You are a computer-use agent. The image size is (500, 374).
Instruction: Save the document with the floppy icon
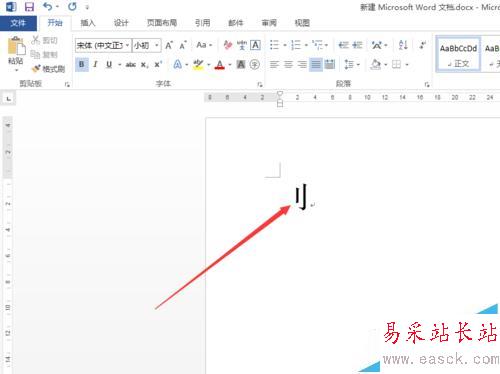point(29,7)
